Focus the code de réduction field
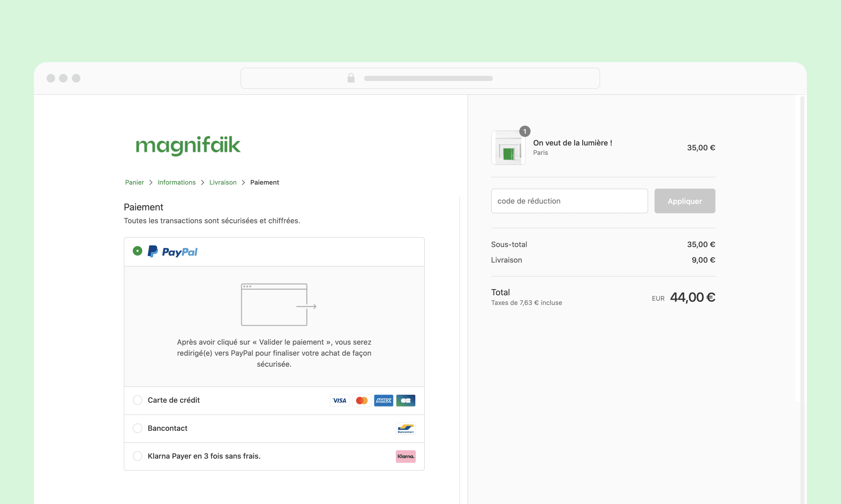The height and width of the screenshot is (504, 841). click(x=569, y=201)
